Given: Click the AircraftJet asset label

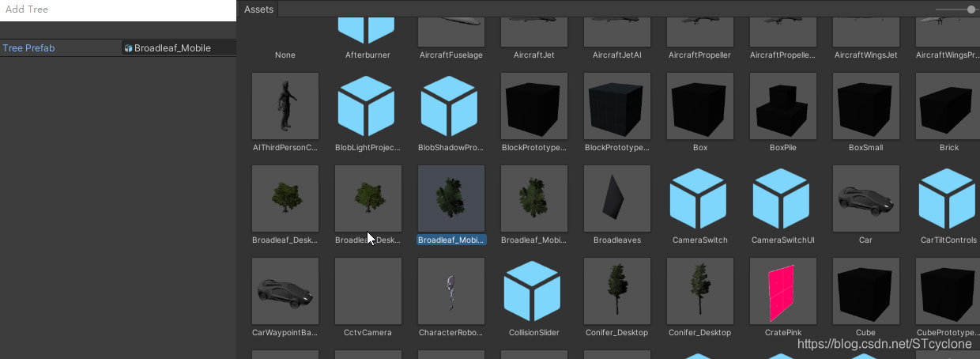Looking at the screenshot, I should tap(533, 55).
